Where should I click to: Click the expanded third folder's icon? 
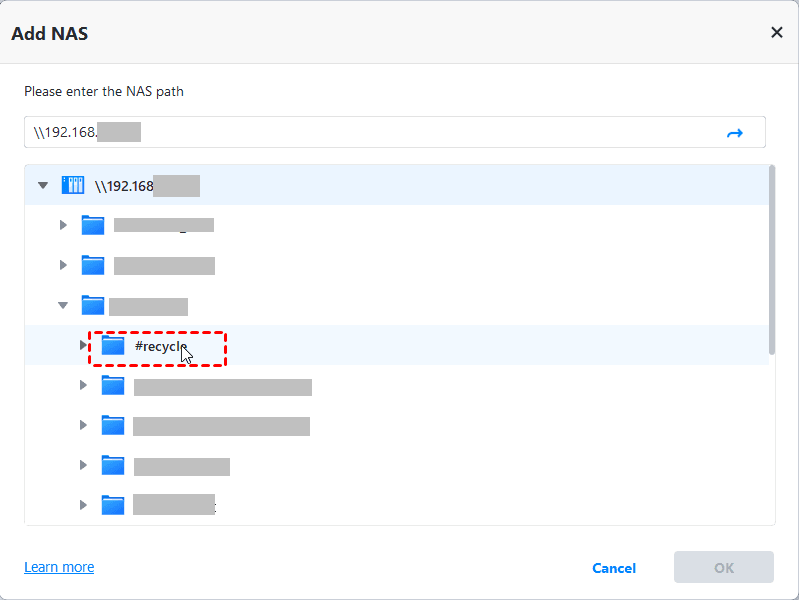point(93,305)
